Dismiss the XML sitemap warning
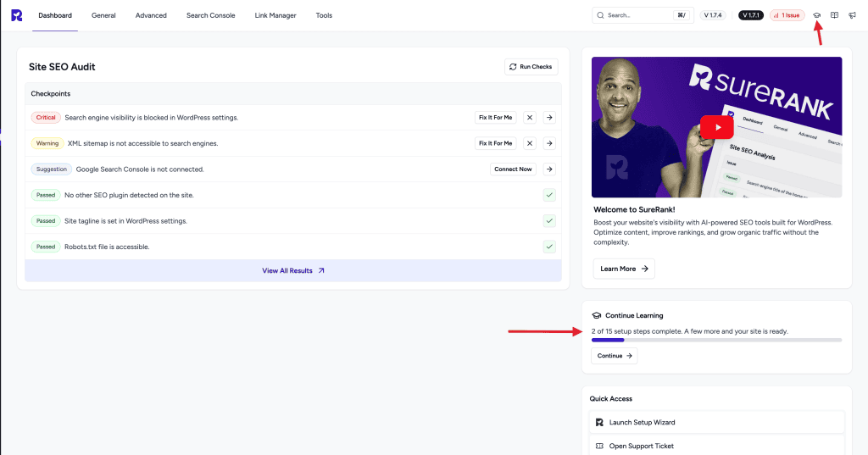 coord(530,143)
